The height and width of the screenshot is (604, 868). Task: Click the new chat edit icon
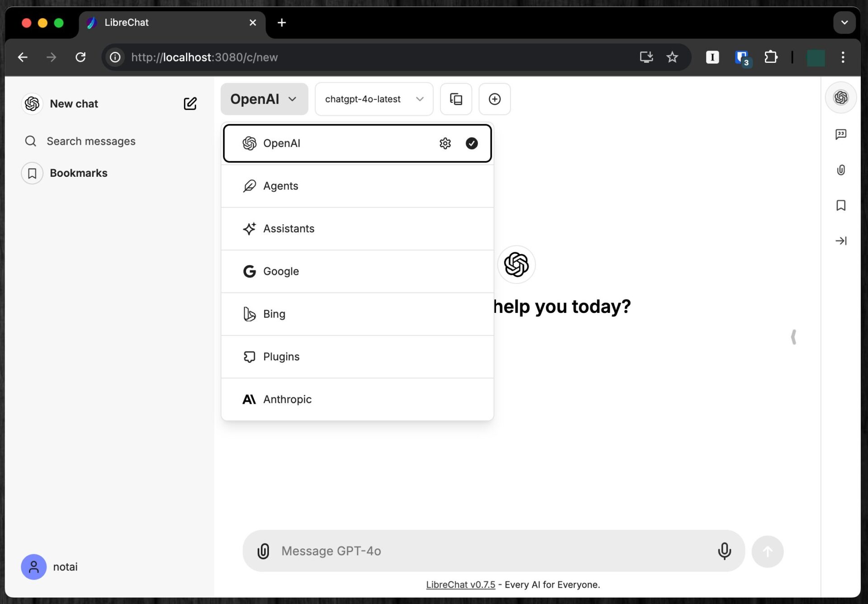[x=190, y=104]
